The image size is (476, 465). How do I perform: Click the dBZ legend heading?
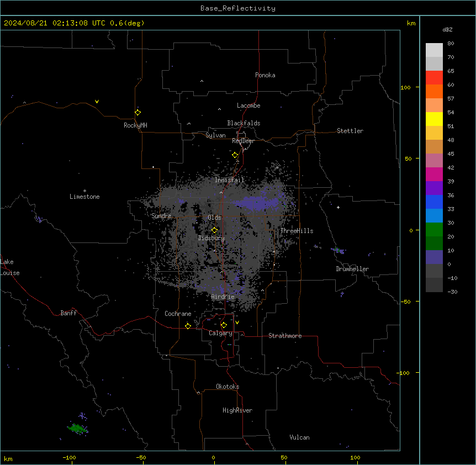(447, 29)
